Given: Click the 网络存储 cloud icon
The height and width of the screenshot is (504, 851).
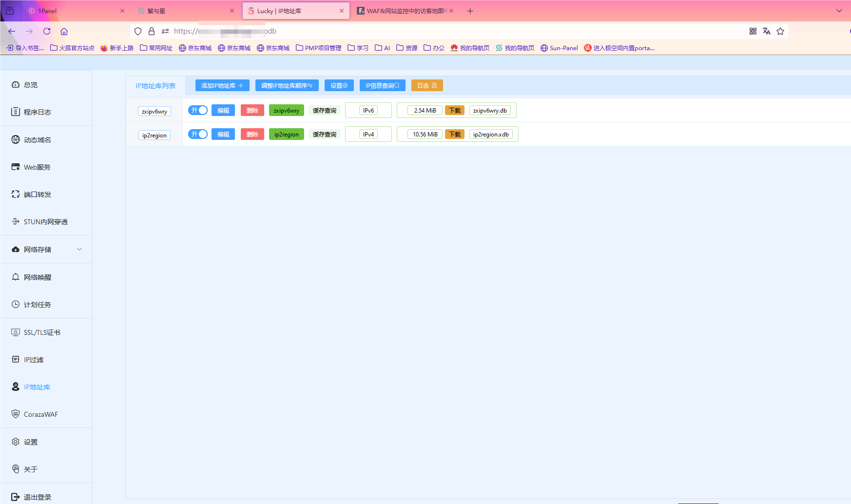Looking at the screenshot, I should (16, 250).
